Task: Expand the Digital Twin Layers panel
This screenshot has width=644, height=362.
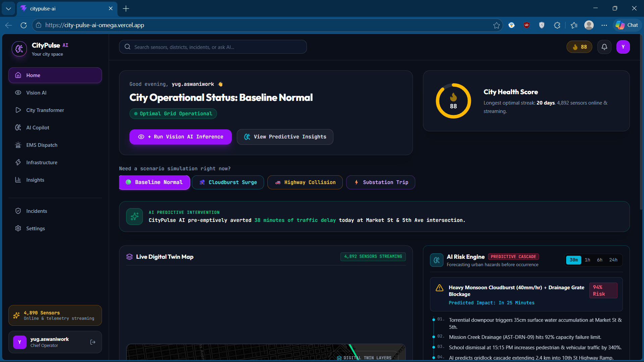Action: pyautogui.click(x=364, y=358)
